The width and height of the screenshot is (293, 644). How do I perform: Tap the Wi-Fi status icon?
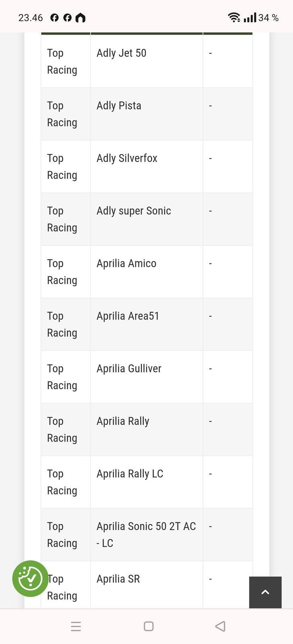pos(234,17)
